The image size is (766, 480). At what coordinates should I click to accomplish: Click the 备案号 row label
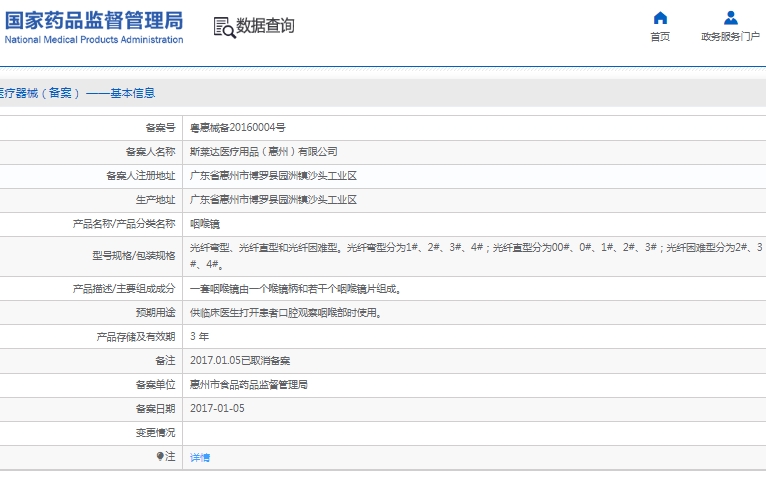[x=160, y=127]
